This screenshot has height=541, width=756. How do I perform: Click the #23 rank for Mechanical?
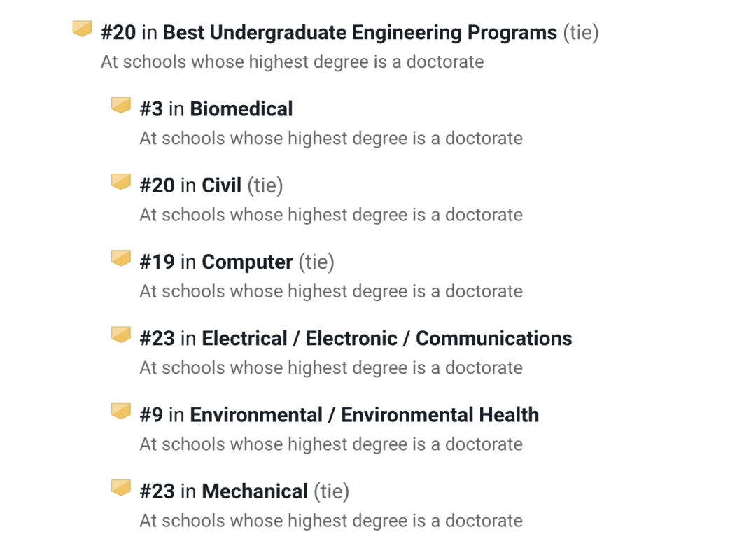pyautogui.click(x=157, y=491)
